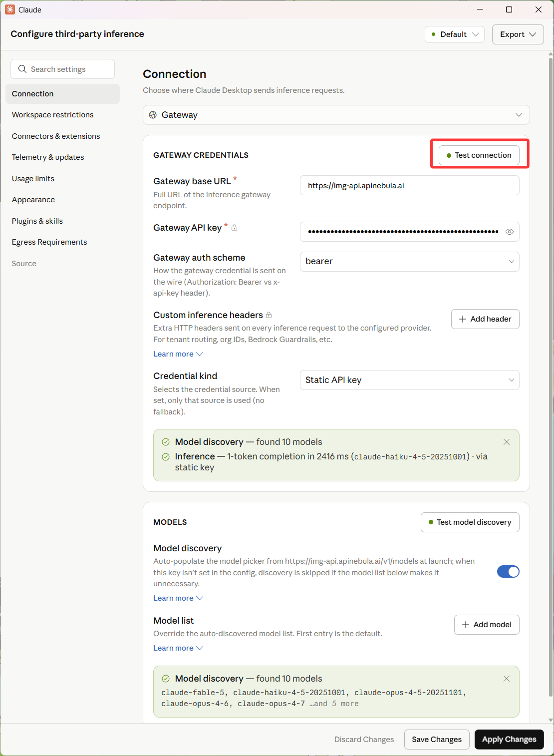Expand Learn more under Custom inference headers
Viewport: 554px width, 756px height.
click(x=178, y=354)
